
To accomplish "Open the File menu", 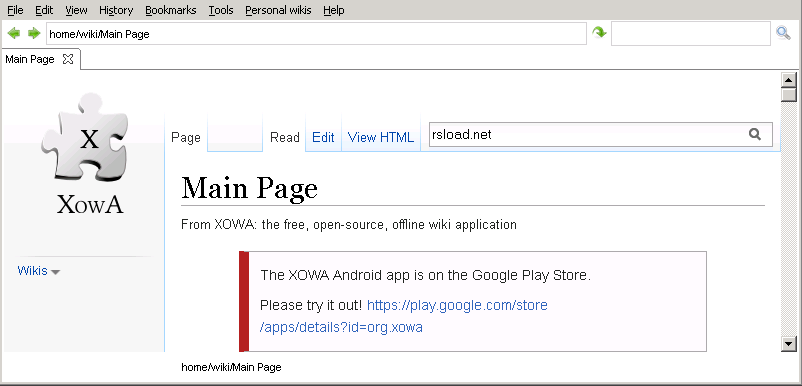I will (15, 10).
